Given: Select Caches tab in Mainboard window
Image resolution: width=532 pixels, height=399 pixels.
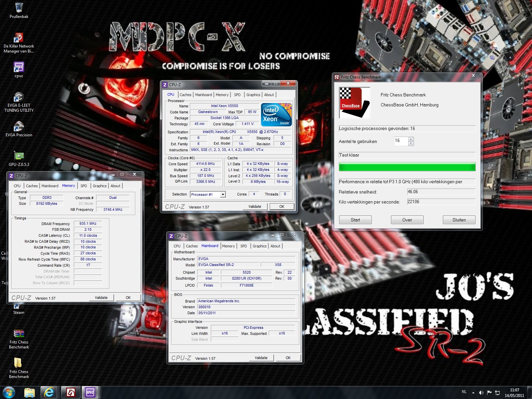Looking at the screenshot, I should click(x=192, y=246).
